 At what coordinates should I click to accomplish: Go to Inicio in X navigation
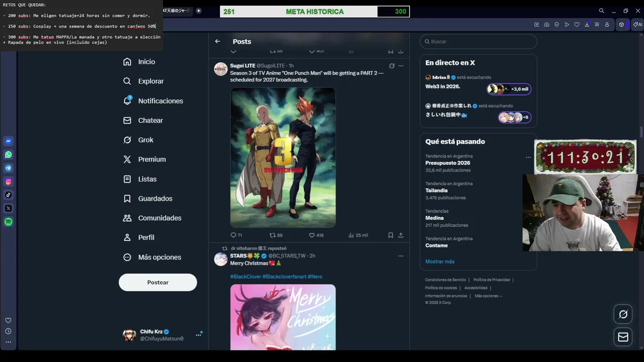pos(139,61)
